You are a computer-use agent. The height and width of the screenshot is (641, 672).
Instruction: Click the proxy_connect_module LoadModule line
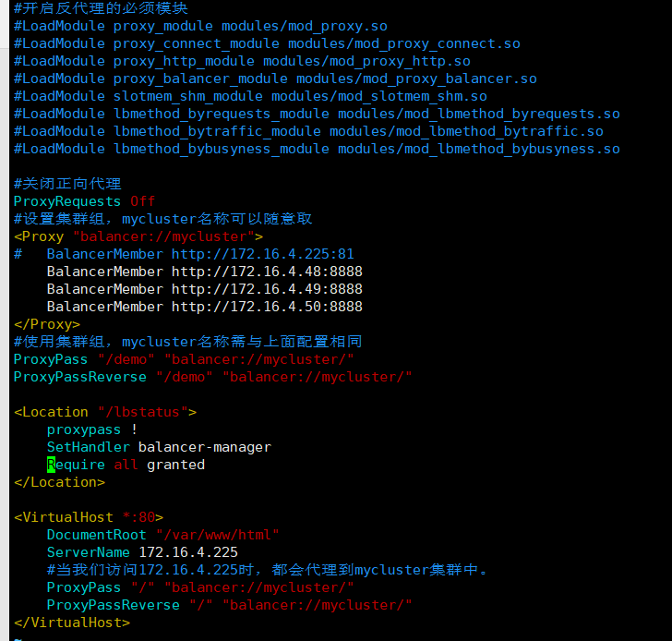[x=267, y=43]
